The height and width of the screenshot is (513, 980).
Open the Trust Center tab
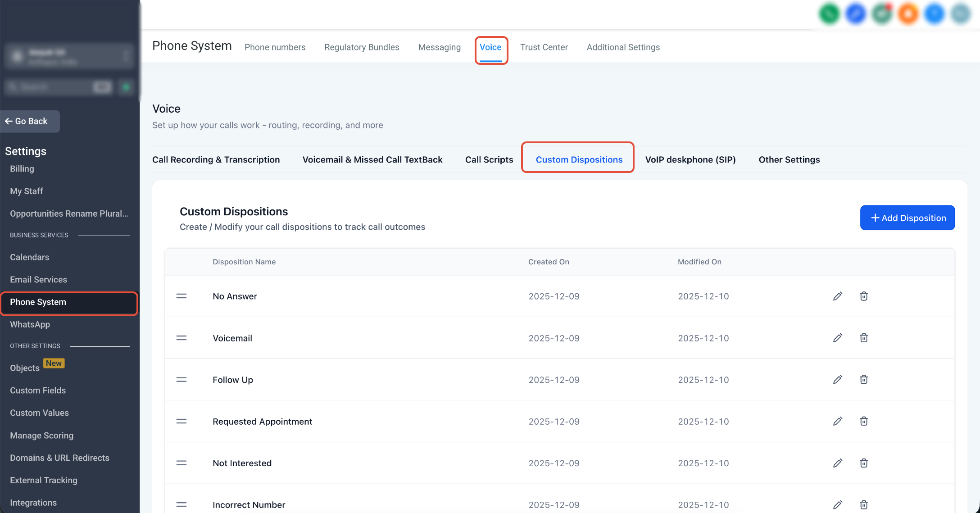544,47
